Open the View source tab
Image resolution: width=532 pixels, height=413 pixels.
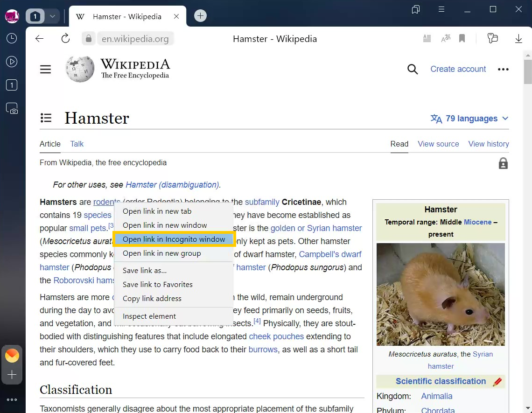[x=438, y=144]
